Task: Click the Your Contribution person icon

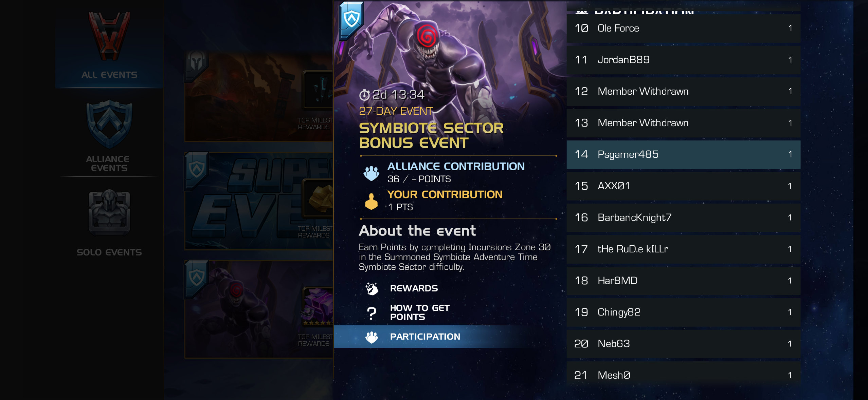Action: [371, 202]
